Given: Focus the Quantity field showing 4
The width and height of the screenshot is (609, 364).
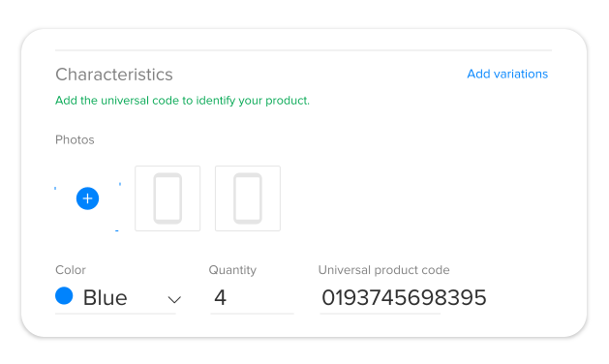Looking at the screenshot, I should coord(252,297).
